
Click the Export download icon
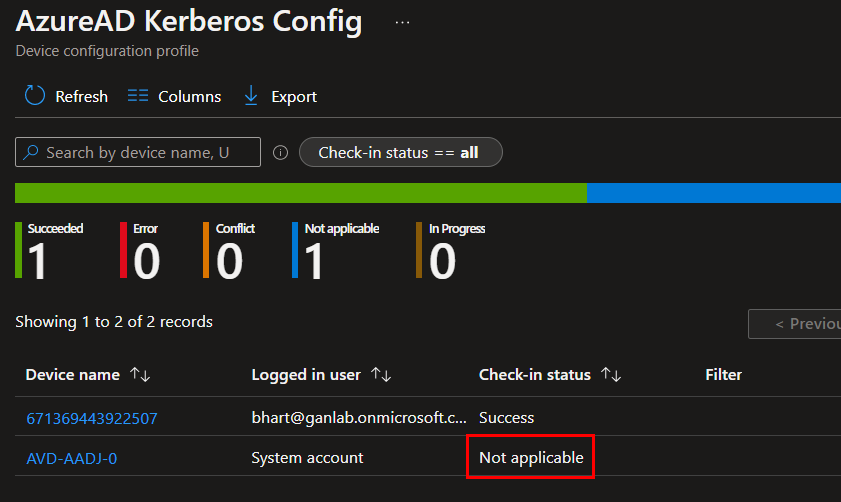(251, 96)
